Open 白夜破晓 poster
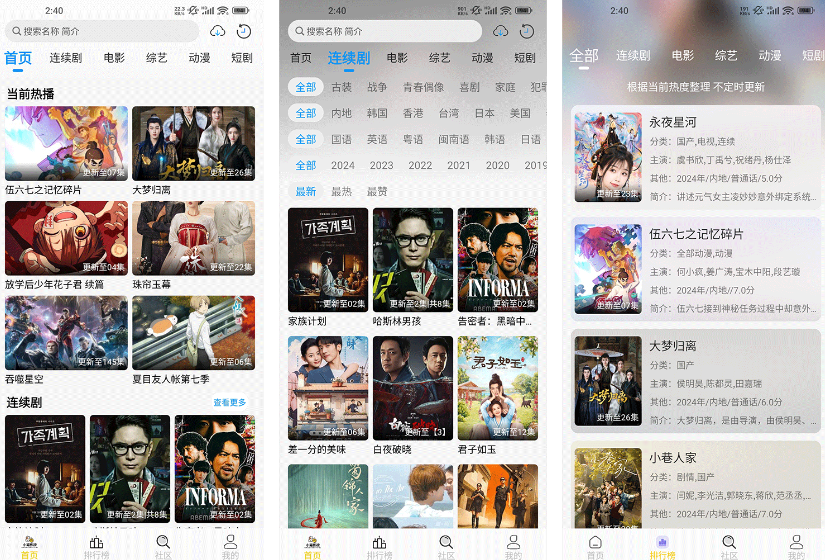The image size is (825, 560). (x=413, y=388)
